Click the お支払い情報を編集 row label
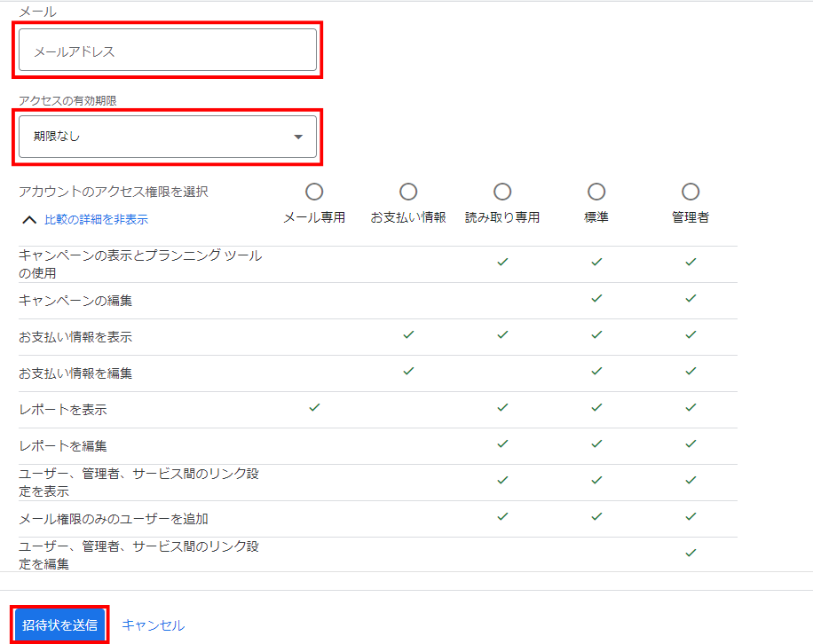This screenshot has width=813, height=644. tap(75, 373)
